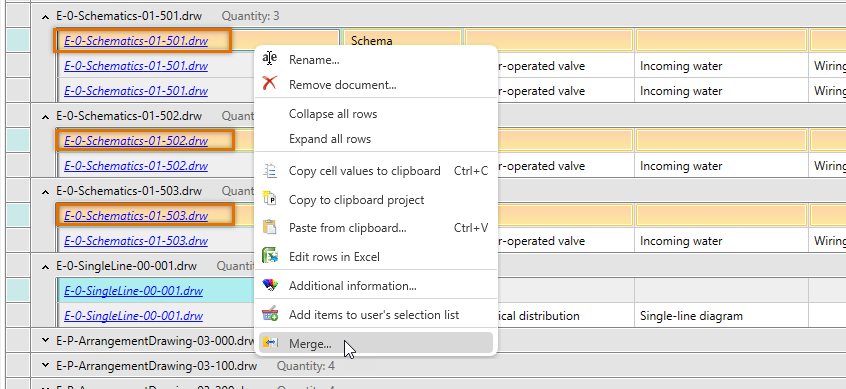Image resolution: width=846 pixels, height=389 pixels.
Task: Expand the E-P-ArrangementDrawing-03-000.drw group
Action: (45, 340)
